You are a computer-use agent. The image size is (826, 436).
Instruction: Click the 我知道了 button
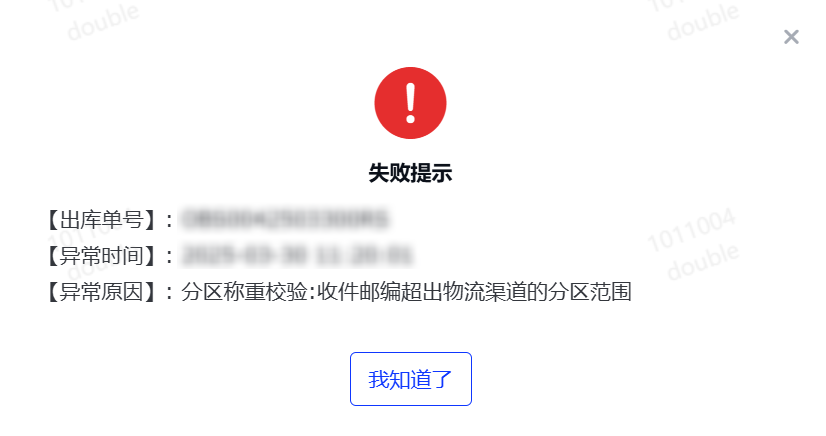coord(410,379)
